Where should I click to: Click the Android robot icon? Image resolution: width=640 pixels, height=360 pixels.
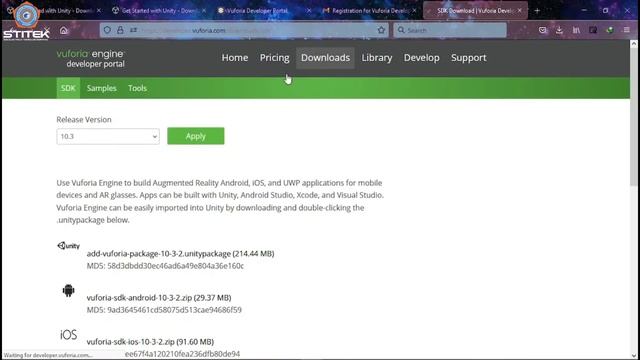(68, 290)
